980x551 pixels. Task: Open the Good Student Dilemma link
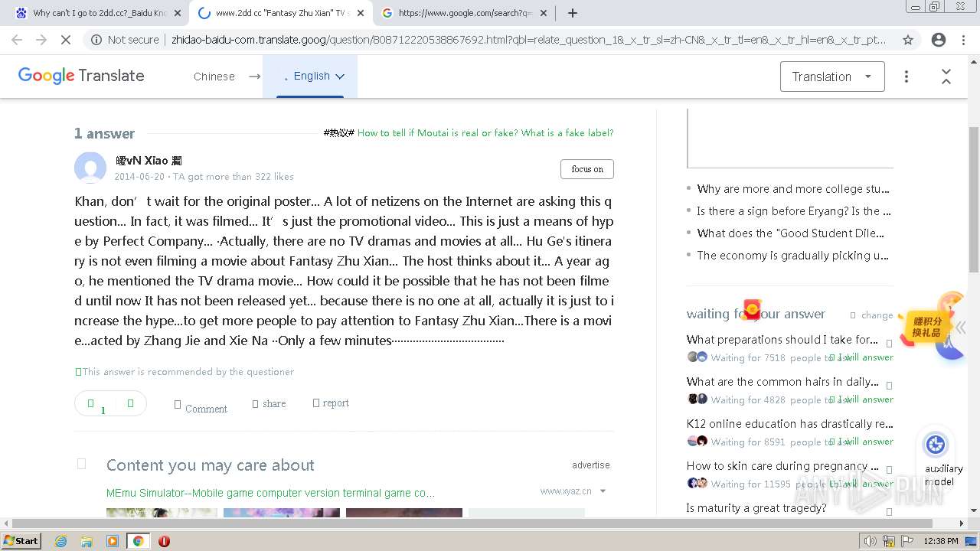[x=790, y=233]
